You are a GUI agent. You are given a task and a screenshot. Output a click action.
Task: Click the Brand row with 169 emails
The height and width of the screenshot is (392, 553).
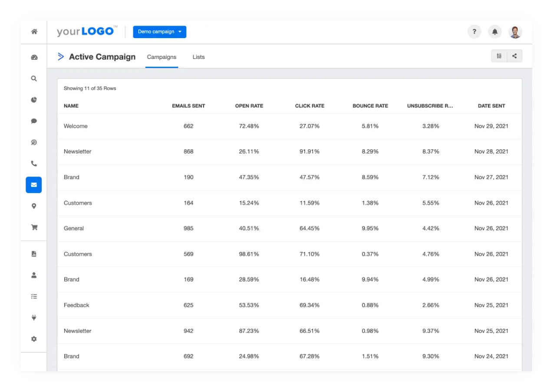(x=290, y=280)
